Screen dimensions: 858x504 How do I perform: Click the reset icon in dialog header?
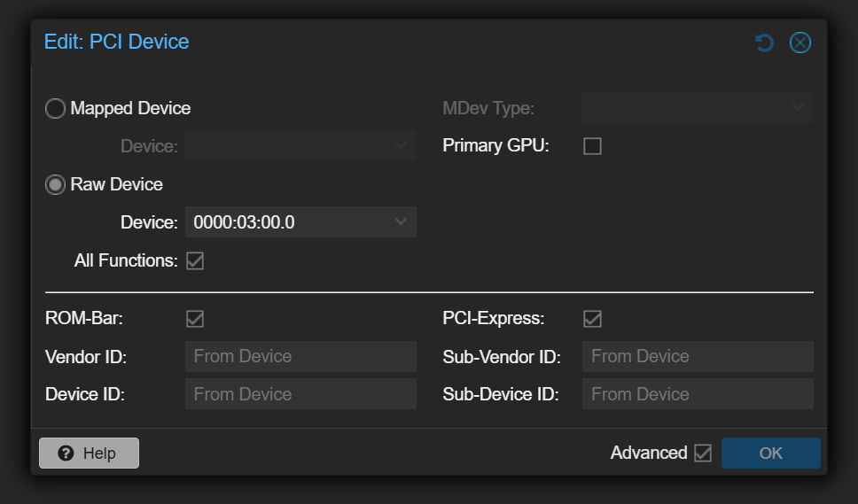(x=764, y=43)
